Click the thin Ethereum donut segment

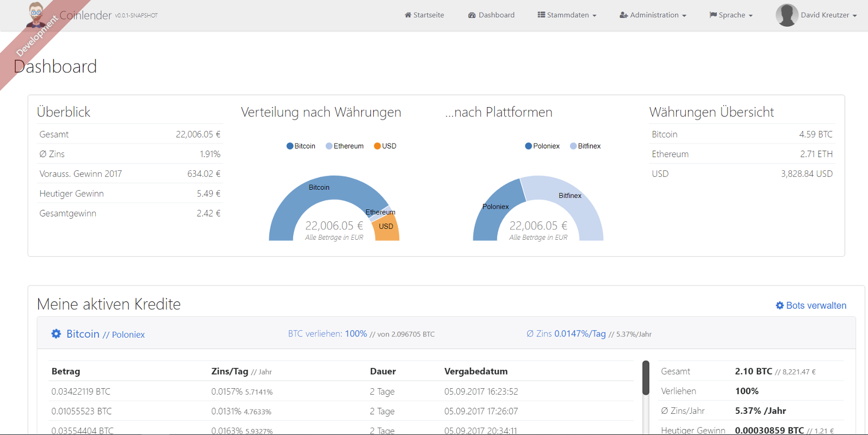point(380,215)
